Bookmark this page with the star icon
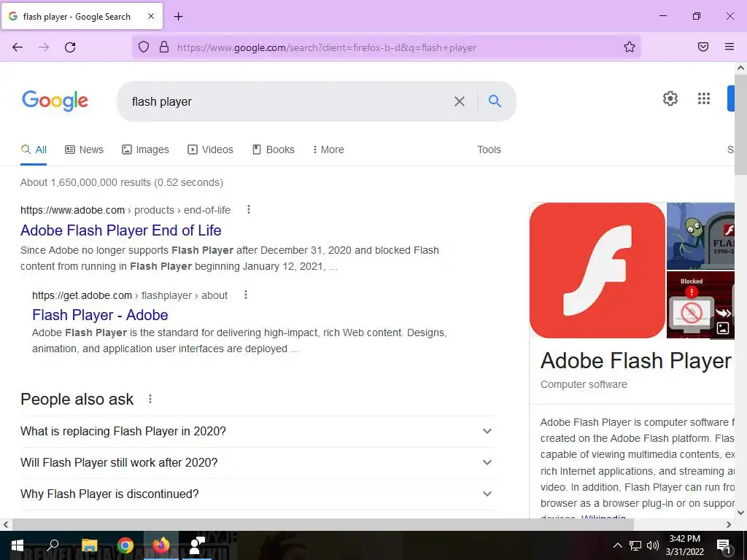Screen dimensions: 747x560 630,47
